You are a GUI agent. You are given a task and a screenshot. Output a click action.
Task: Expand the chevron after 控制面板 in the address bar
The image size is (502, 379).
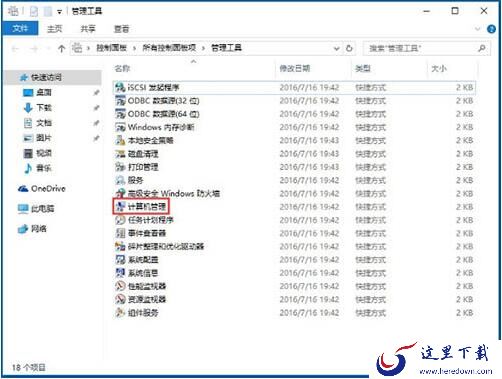click(x=134, y=48)
